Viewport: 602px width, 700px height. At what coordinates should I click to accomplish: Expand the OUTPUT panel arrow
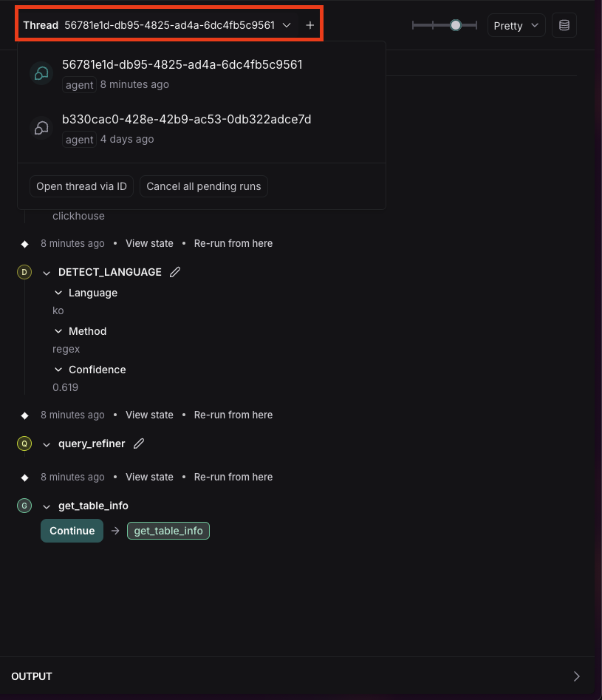(577, 676)
